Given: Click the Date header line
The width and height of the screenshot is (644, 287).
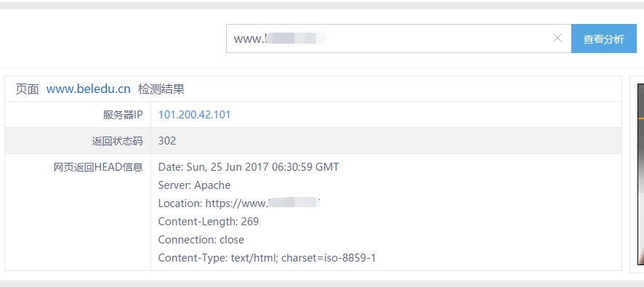Looking at the screenshot, I should click(x=249, y=167).
